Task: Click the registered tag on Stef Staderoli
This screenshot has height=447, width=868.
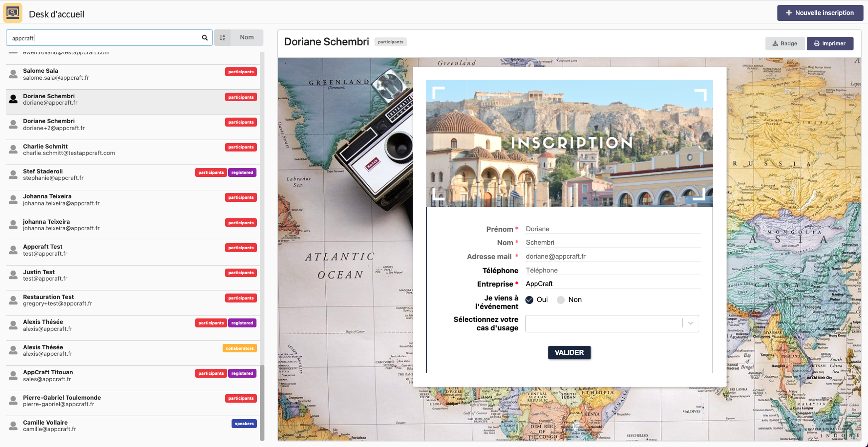Action: click(242, 172)
